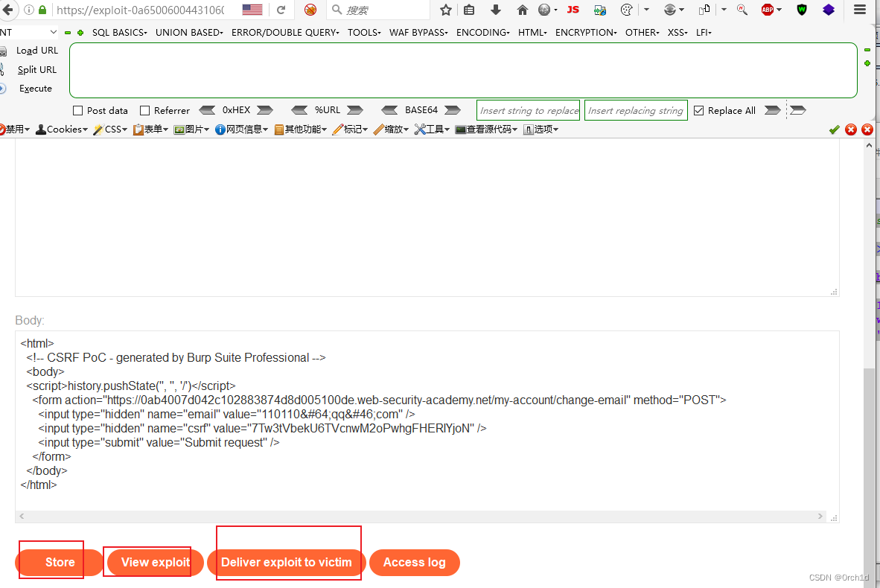Open the downloads arrow icon
This screenshot has height=588, width=880.
click(x=496, y=10)
